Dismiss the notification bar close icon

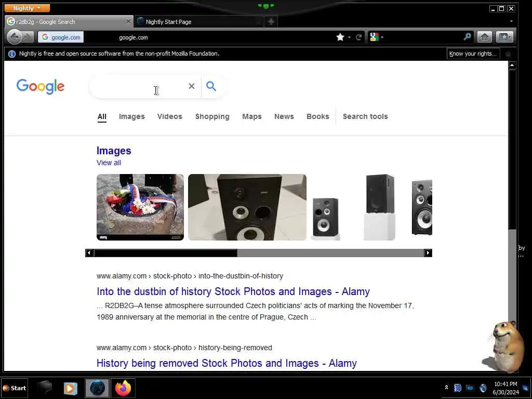(508, 54)
